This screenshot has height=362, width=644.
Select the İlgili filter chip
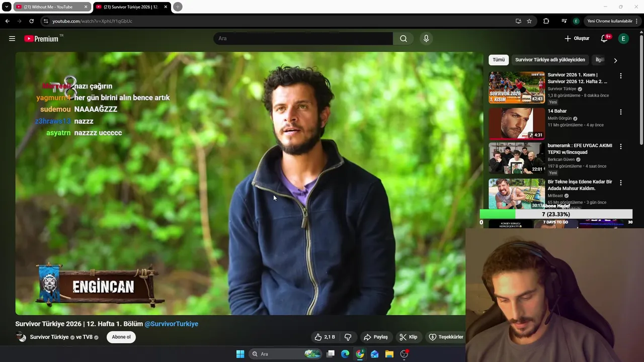(x=599, y=60)
